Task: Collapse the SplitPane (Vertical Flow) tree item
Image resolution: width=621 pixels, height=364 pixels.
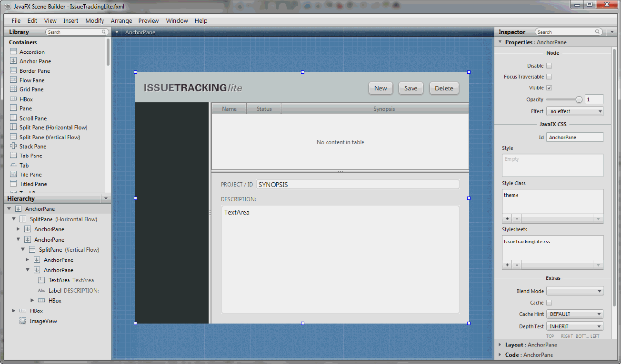Action: [x=23, y=249]
